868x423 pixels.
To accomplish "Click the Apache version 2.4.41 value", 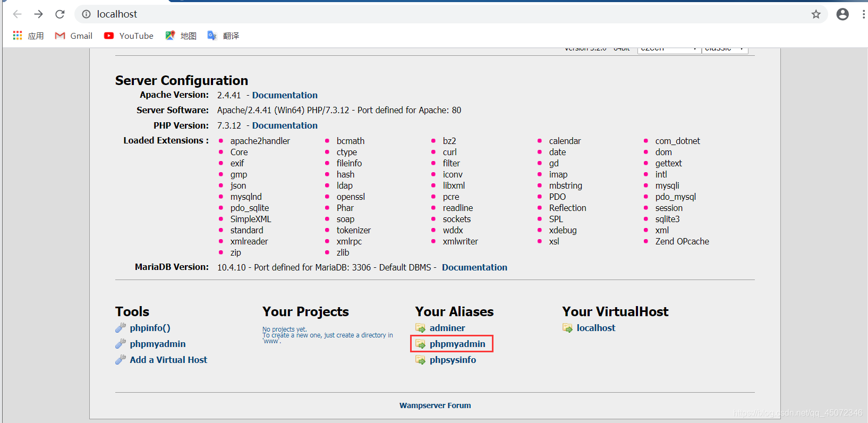I will pyautogui.click(x=229, y=95).
